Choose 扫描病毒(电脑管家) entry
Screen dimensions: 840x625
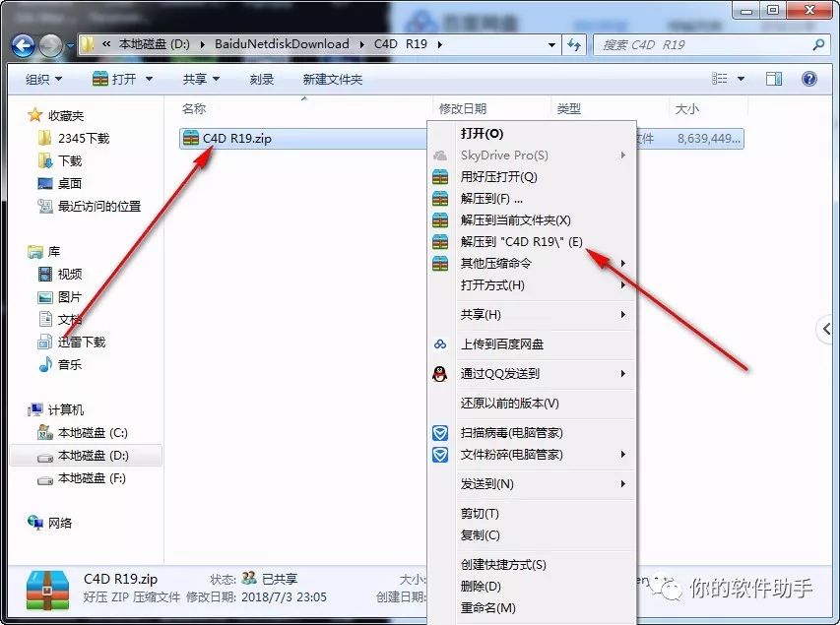point(532,433)
